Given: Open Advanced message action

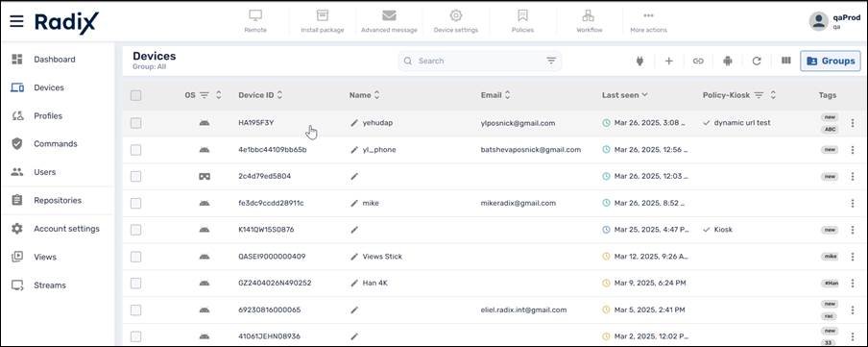Looking at the screenshot, I should click(389, 21).
